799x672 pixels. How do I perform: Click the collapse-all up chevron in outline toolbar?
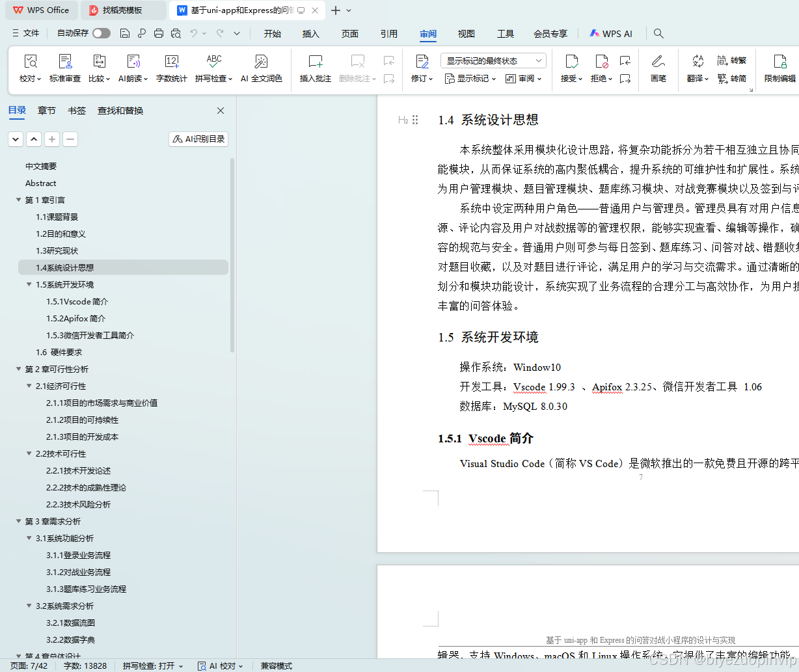click(34, 139)
